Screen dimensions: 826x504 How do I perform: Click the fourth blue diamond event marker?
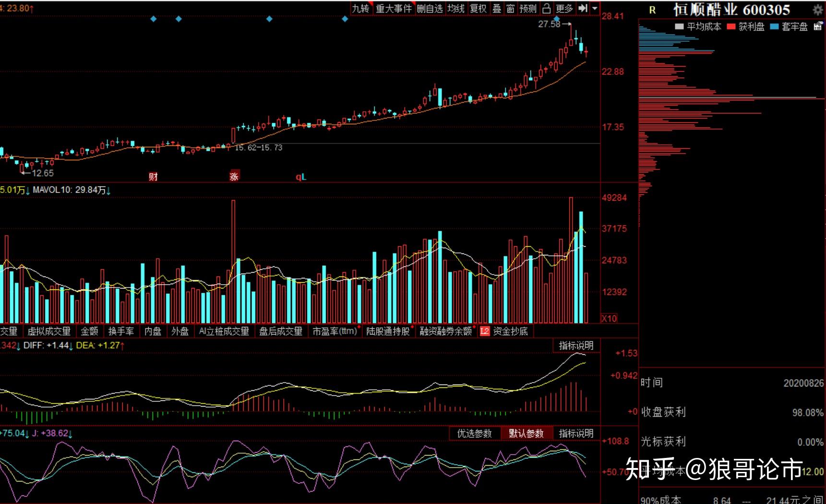pyautogui.click(x=345, y=19)
